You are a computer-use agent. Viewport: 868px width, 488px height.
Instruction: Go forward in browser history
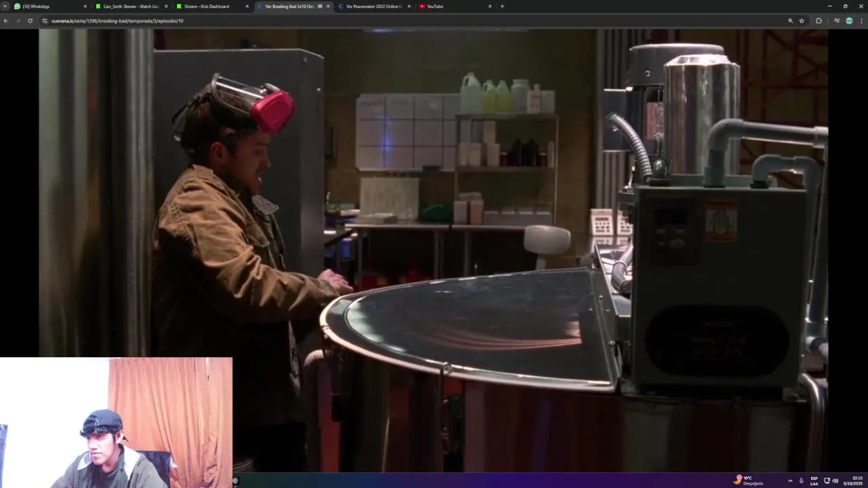pyautogui.click(x=18, y=21)
